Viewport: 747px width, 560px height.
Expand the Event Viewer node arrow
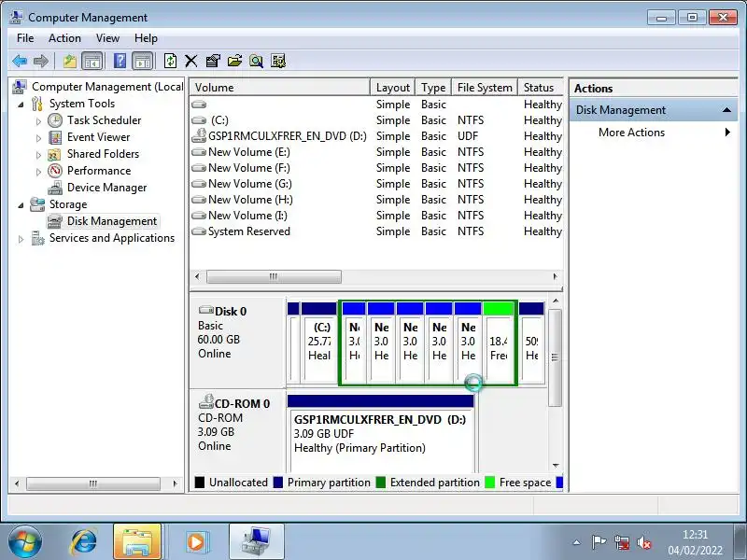coord(38,138)
